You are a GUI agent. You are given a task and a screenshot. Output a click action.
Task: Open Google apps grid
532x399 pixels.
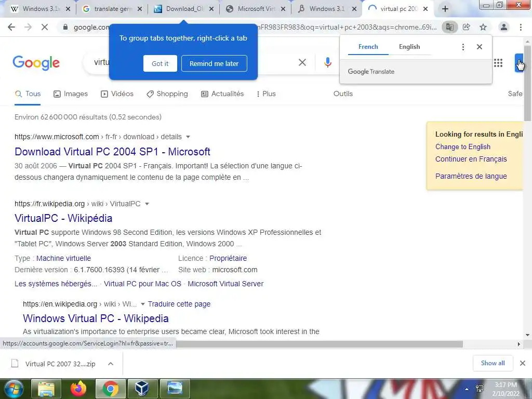click(498, 63)
